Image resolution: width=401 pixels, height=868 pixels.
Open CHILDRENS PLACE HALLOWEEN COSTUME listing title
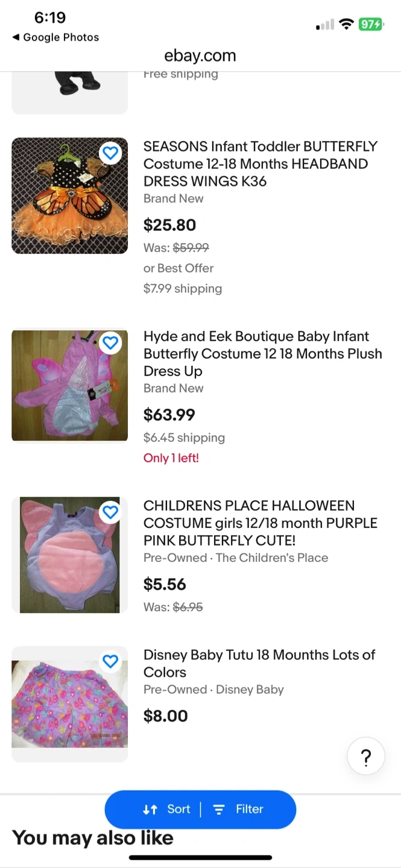click(x=260, y=523)
